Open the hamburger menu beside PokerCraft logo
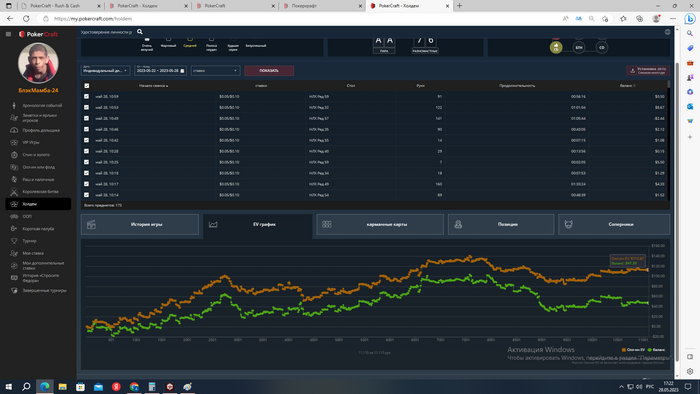Screen dimensions: 700x394 coord(8,34)
